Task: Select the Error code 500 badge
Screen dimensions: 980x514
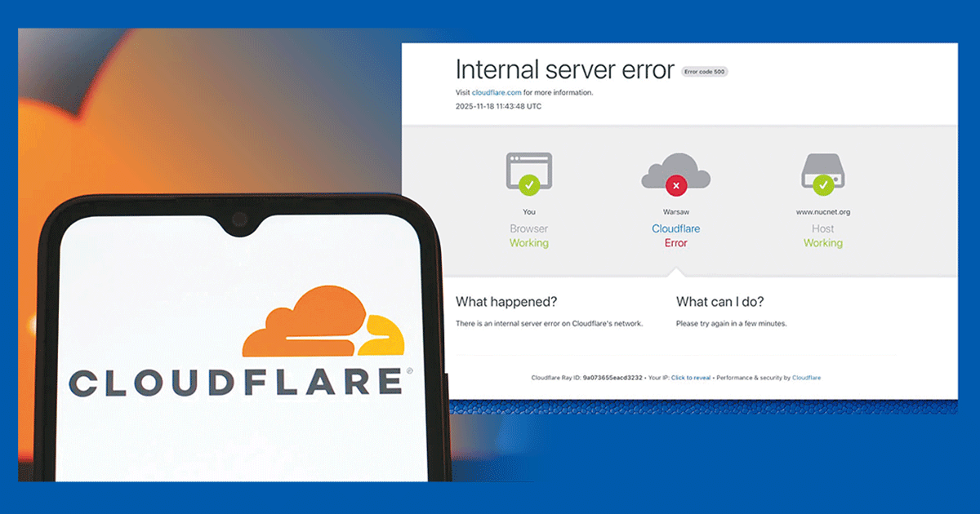Action: coord(704,72)
